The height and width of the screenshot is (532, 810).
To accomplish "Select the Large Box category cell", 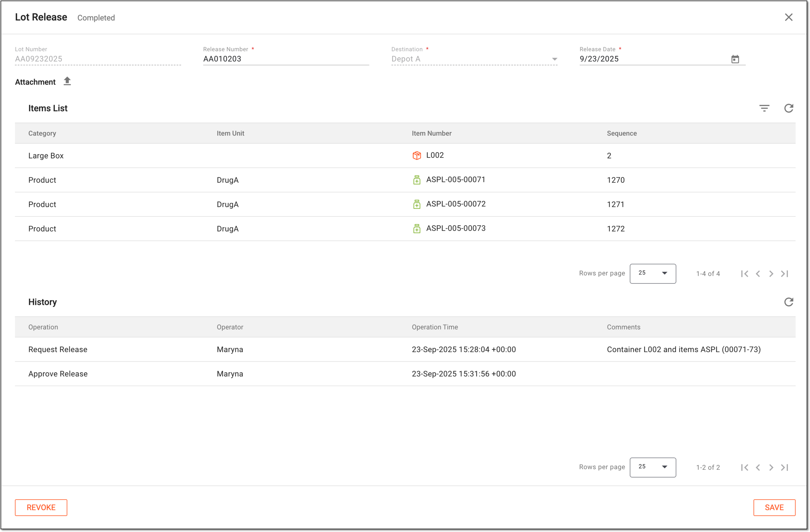I will pyautogui.click(x=46, y=156).
